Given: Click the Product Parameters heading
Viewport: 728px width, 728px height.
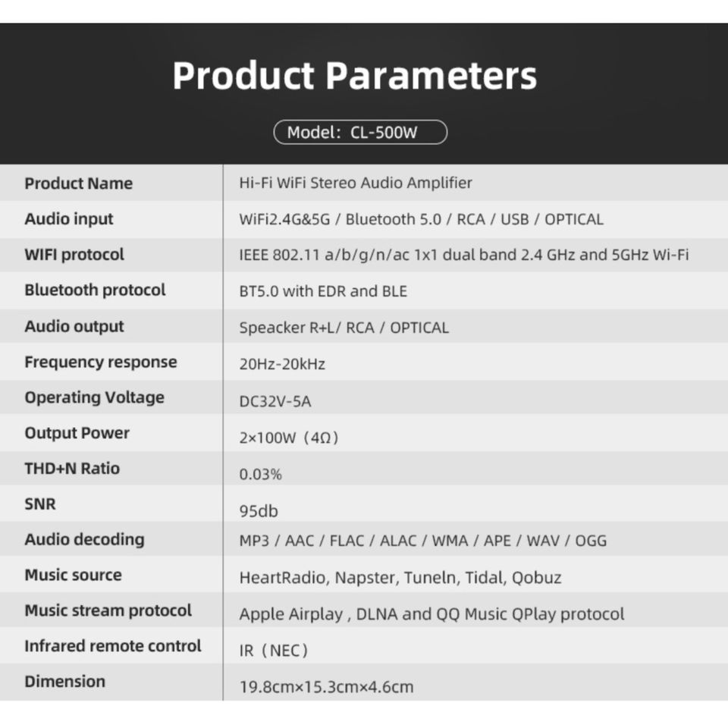Looking at the screenshot, I should tap(354, 76).
